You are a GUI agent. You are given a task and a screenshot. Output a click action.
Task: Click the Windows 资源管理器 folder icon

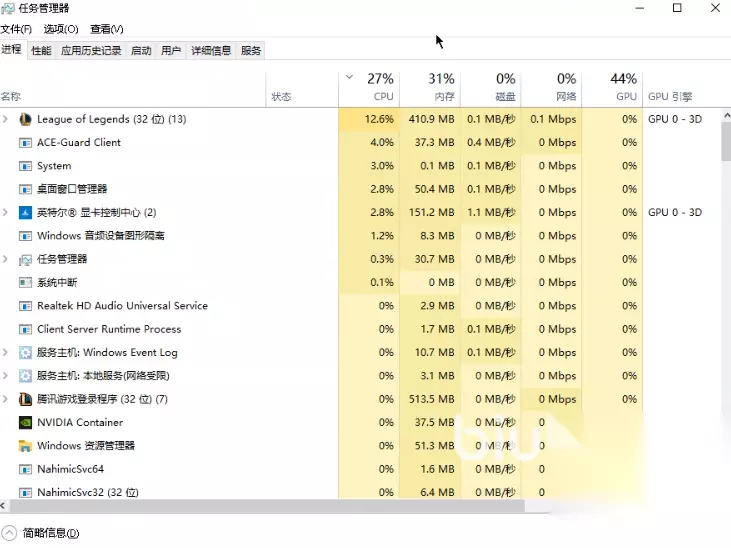[25, 446]
